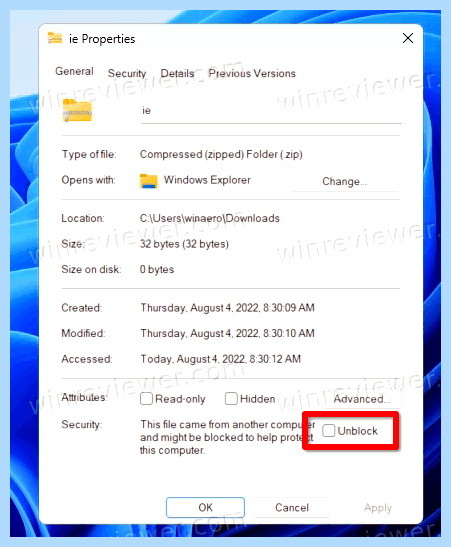Click the Change... button

coord(345,181)
